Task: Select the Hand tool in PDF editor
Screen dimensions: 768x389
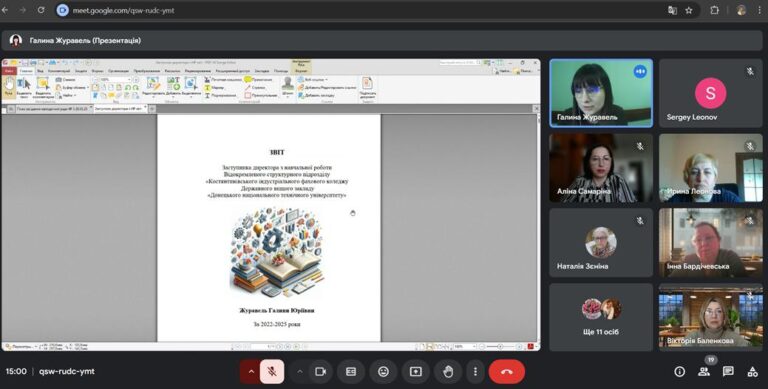Action: [x=8, y=86]
